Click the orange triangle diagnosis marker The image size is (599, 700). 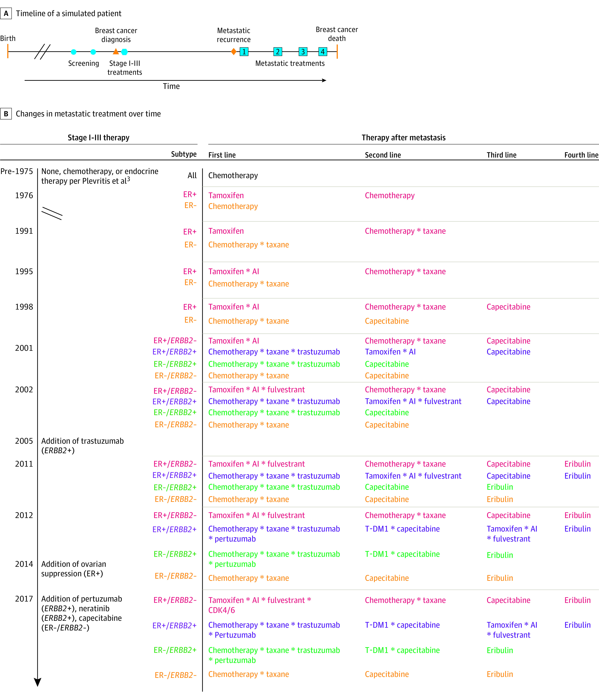116,51
